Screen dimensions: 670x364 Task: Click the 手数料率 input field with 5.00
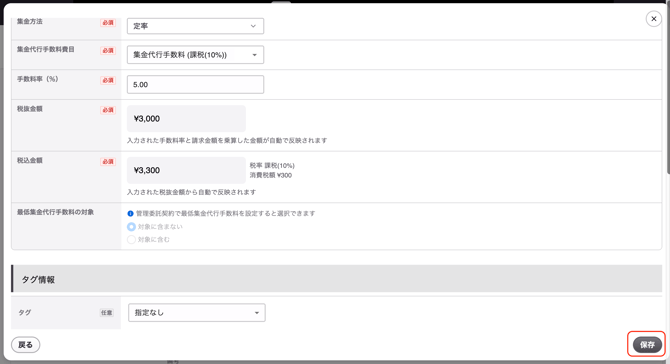[x=195, y=85]
